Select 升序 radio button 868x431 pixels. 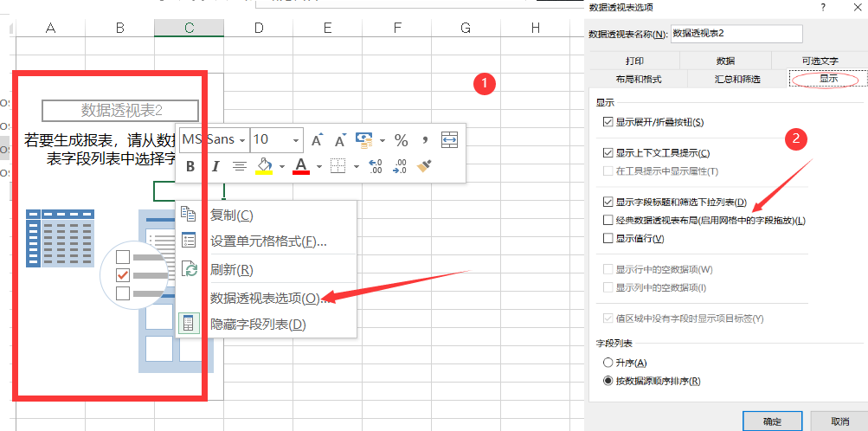[x=608, y=363]
